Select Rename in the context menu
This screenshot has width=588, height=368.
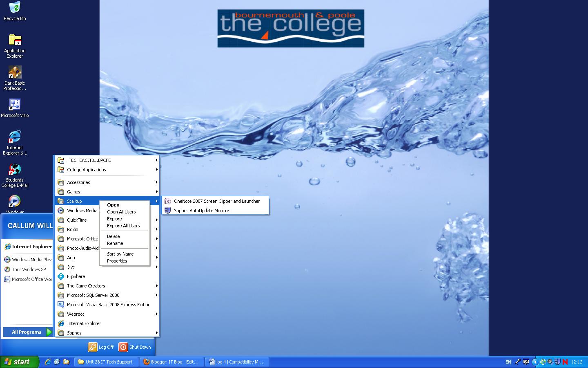click(x=125, y=243)
